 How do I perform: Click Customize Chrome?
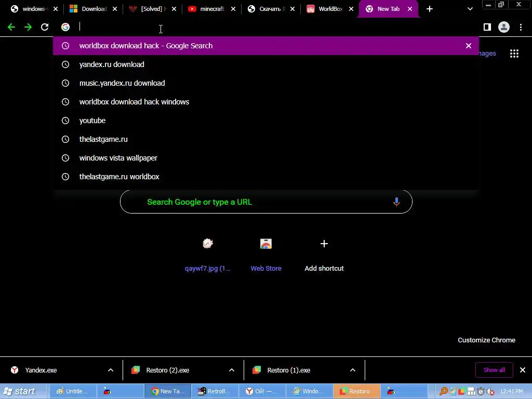(486, 340)
